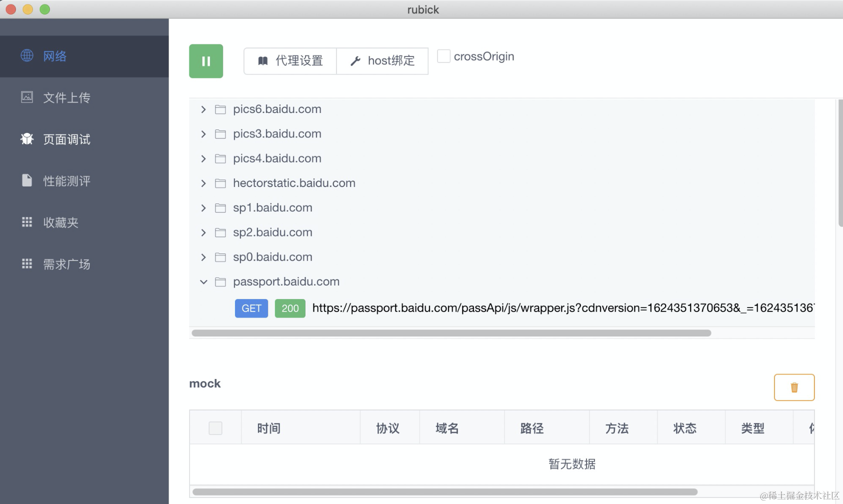Click the blue GET method badge
The image size is (843, 504).
251,308
